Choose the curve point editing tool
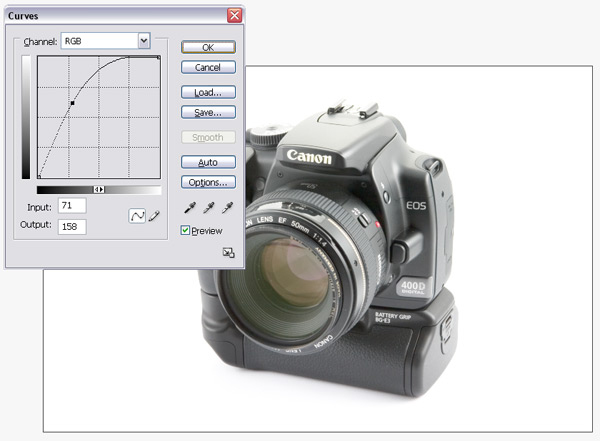 (137, 216)
